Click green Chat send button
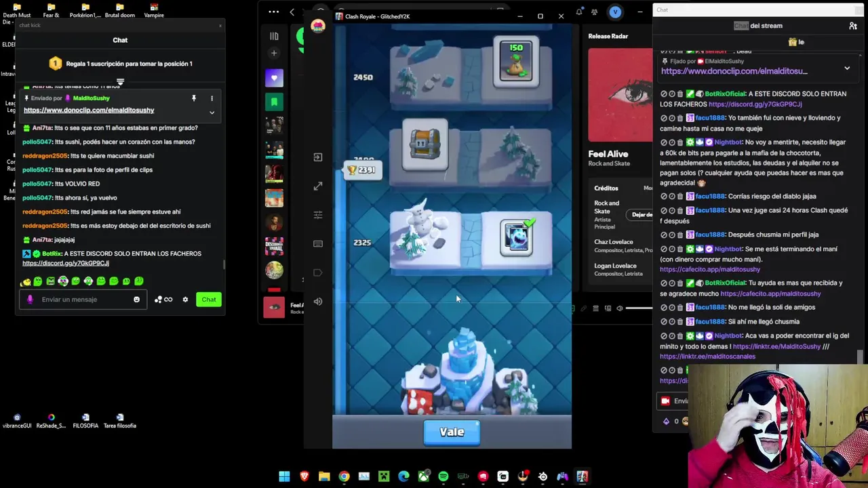868x488 pixels. pyautogui.click(x=209, y=300)
